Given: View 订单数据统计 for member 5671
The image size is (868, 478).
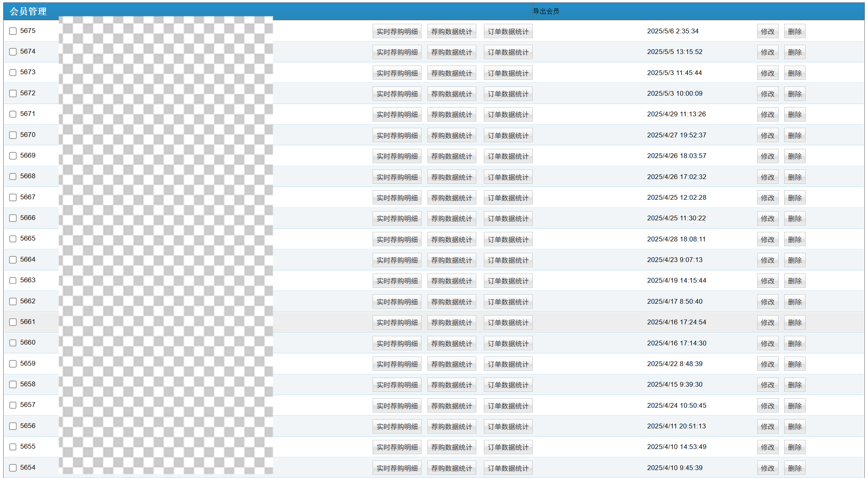Looking at the screenshot, I should [x=508, y=115].
